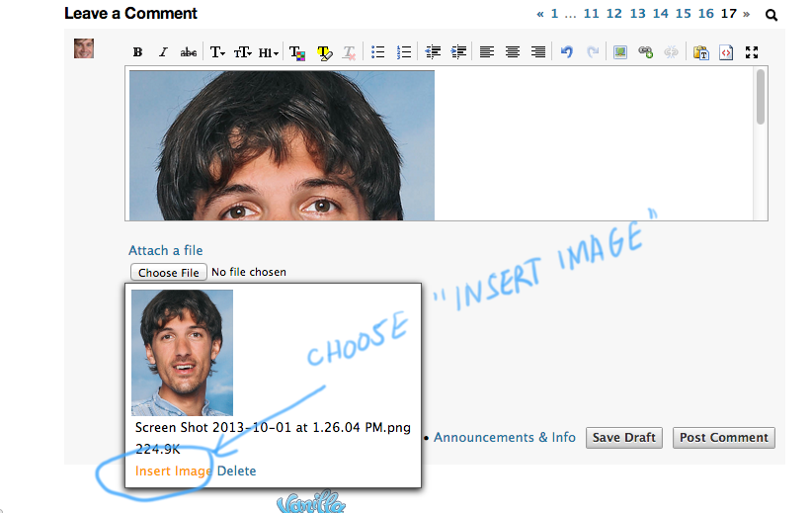The height and width of the screenshot is (513, 812).
Task: Toggle italic formatting in the editor
Action: [163, 52]
